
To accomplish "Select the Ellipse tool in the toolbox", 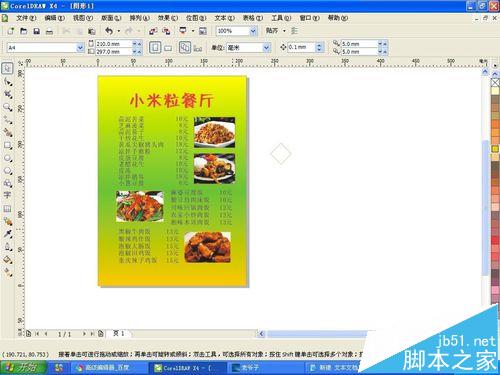I will (8, 158).
